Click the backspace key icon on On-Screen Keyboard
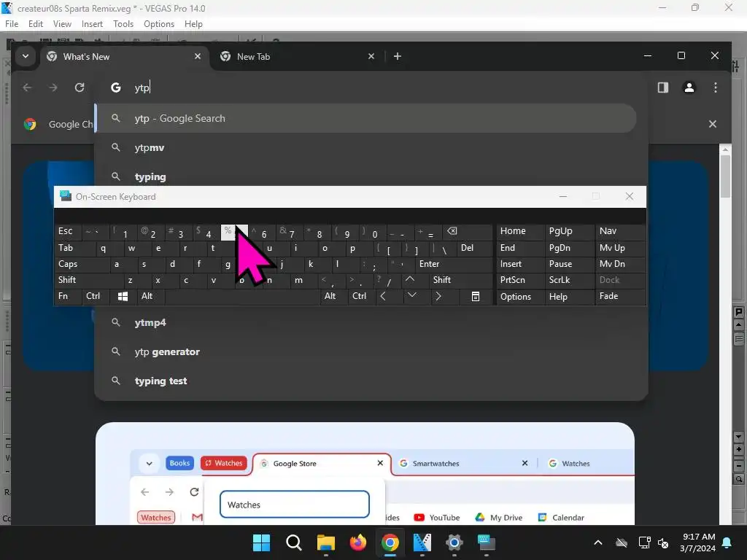The image size is (747, 560). (x=467, y=231)
